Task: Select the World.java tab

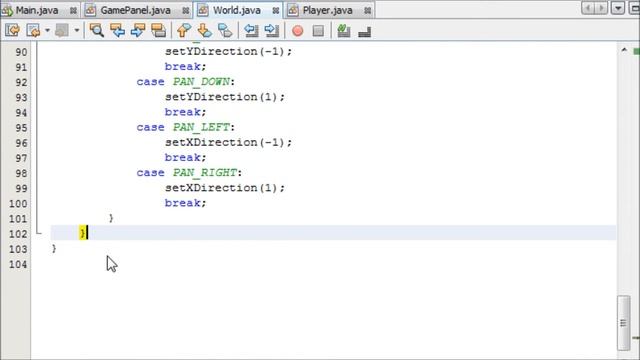Action: tap(237, 10)
